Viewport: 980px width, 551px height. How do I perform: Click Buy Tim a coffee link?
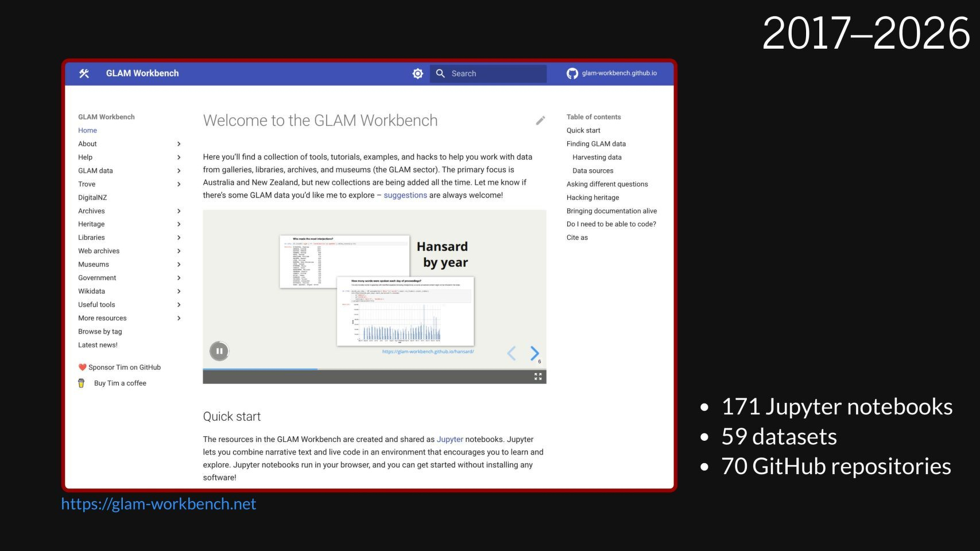120,383
